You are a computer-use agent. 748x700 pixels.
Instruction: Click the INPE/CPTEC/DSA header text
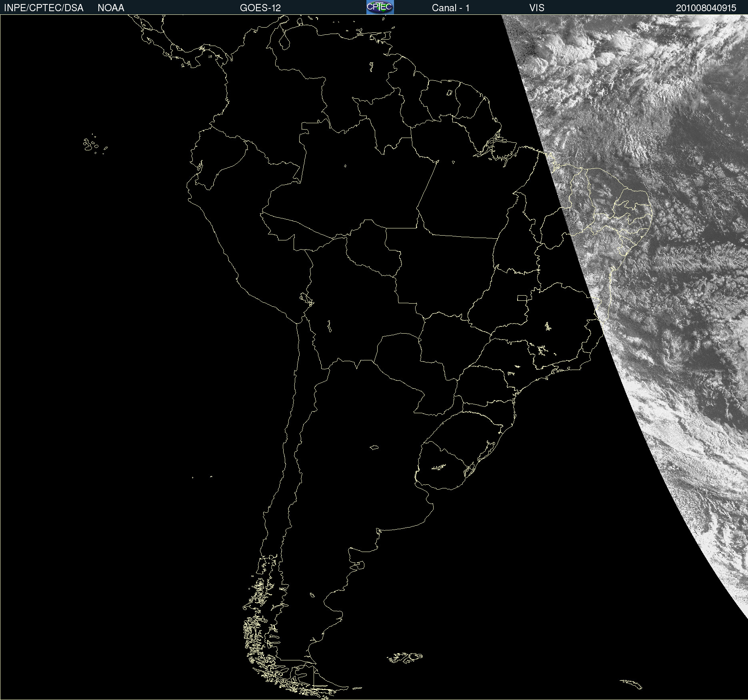pos(44,8)
